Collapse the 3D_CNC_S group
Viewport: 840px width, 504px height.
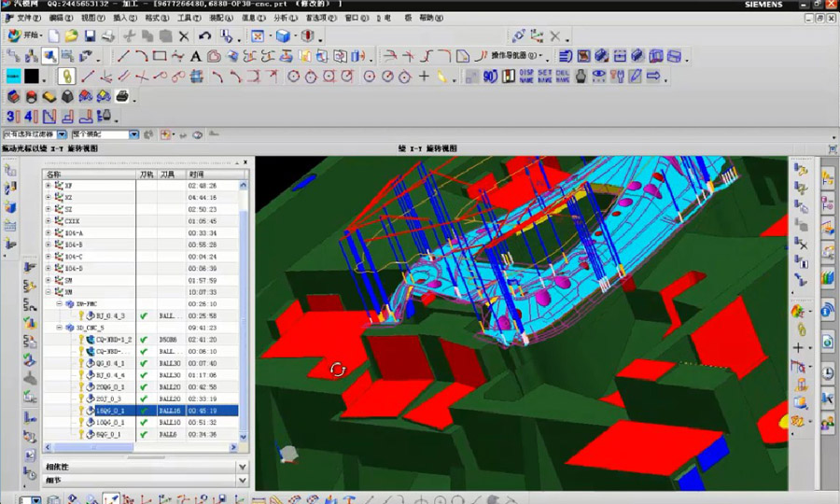[60, 328]
